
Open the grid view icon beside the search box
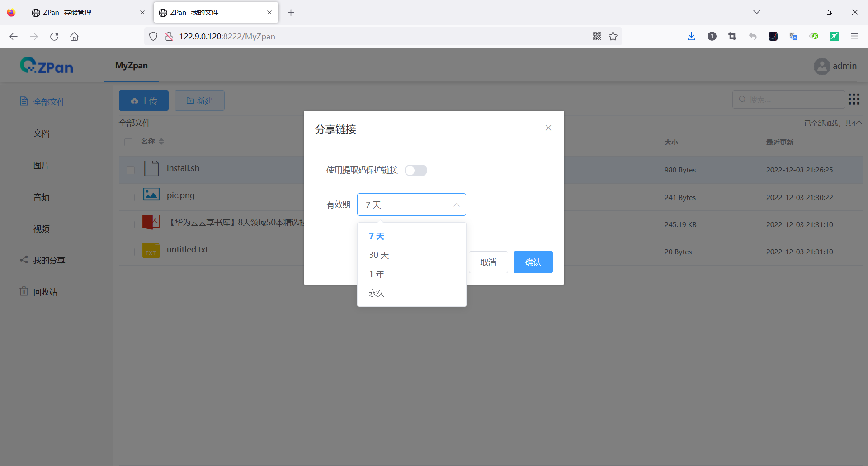click(854, 99)
